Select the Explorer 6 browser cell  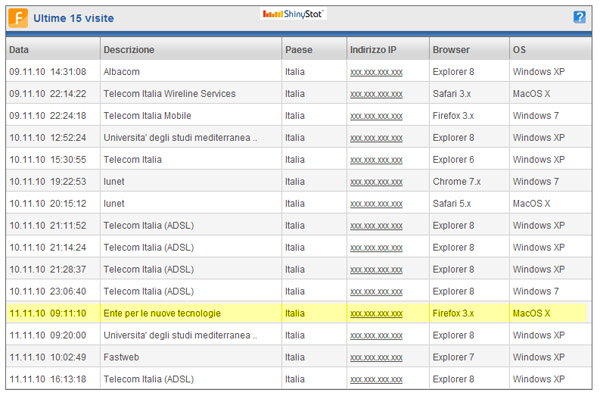pos(453,160)
